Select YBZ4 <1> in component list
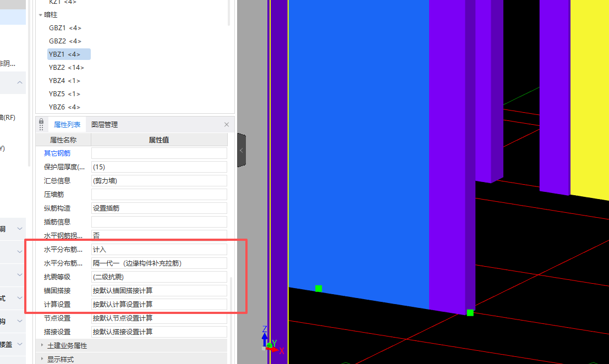Screen dimensions: 609x364 [64, 81]
